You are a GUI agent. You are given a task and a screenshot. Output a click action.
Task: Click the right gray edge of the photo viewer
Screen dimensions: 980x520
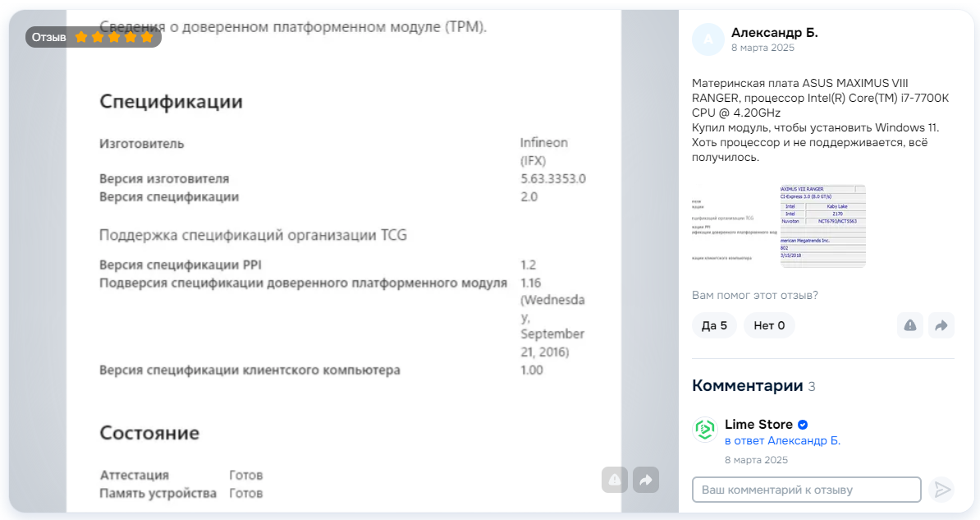click(x=649, y=246)
